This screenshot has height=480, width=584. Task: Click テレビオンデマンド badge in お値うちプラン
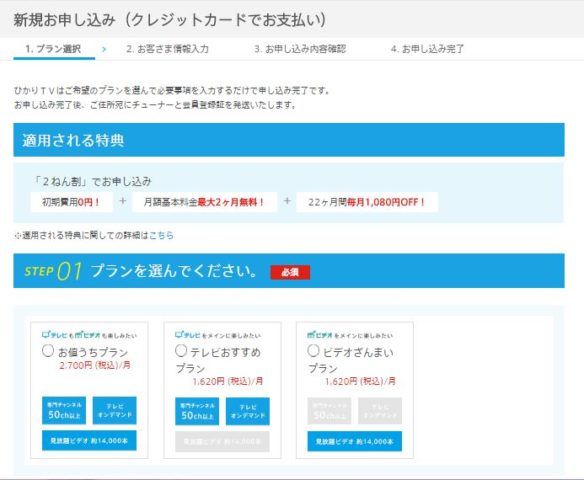[x=115, y=410]
